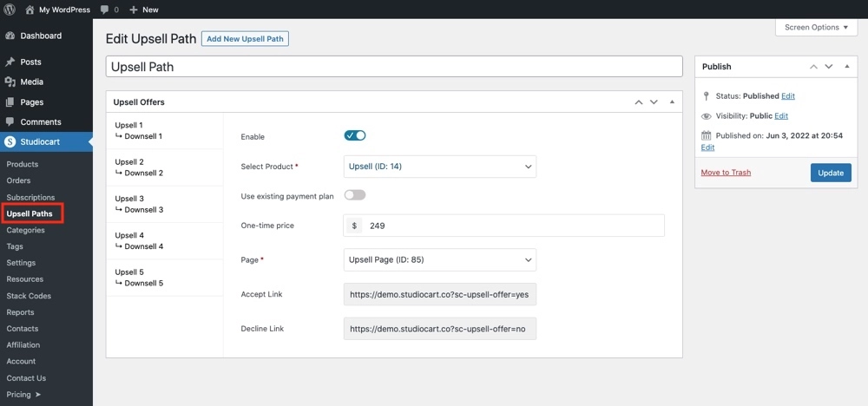Click the status key icon in Publish box
Screen dimensions: 868x406
[706, 96]
